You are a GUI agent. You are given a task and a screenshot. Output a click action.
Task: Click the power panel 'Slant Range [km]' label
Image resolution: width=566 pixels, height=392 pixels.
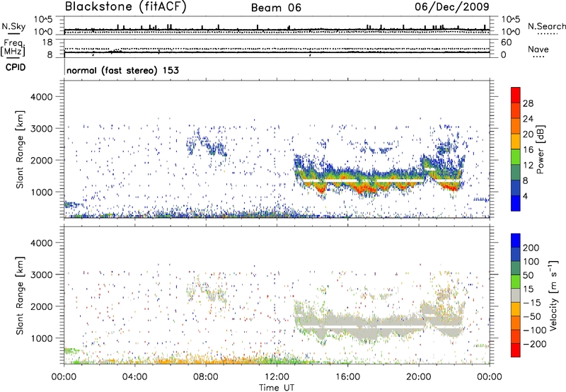[x=20, y=149]
